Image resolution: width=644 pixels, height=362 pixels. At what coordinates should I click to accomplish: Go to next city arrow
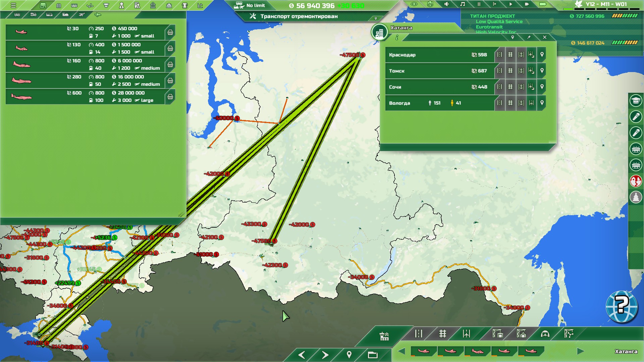325,355
